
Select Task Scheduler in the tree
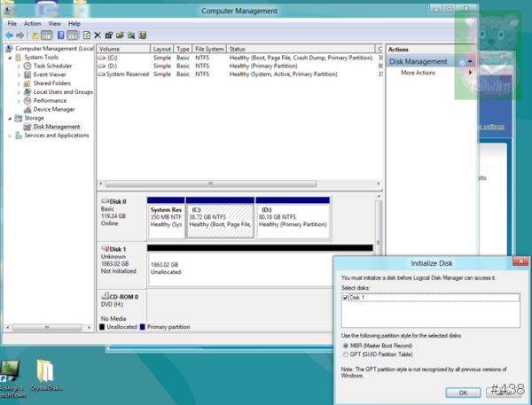coord(53,66)
